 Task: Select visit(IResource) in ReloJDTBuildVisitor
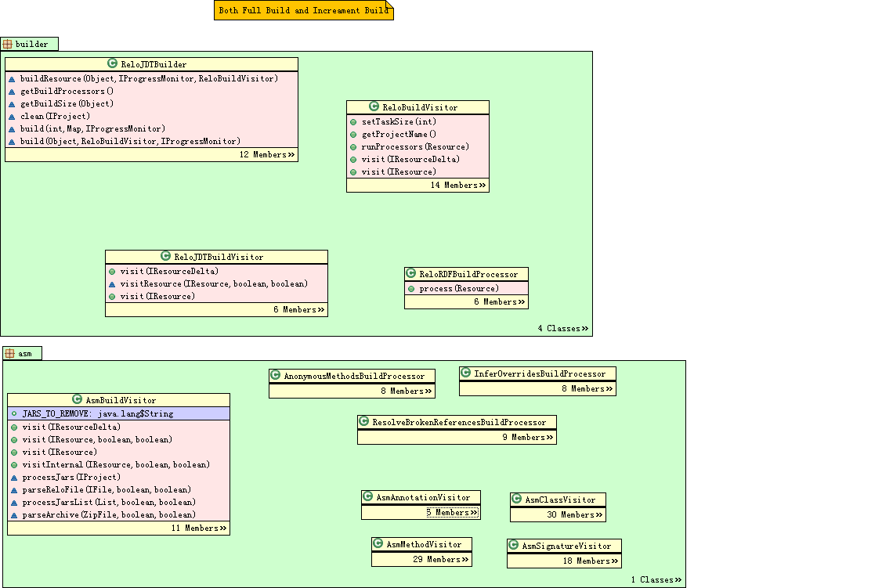[157, 296]
